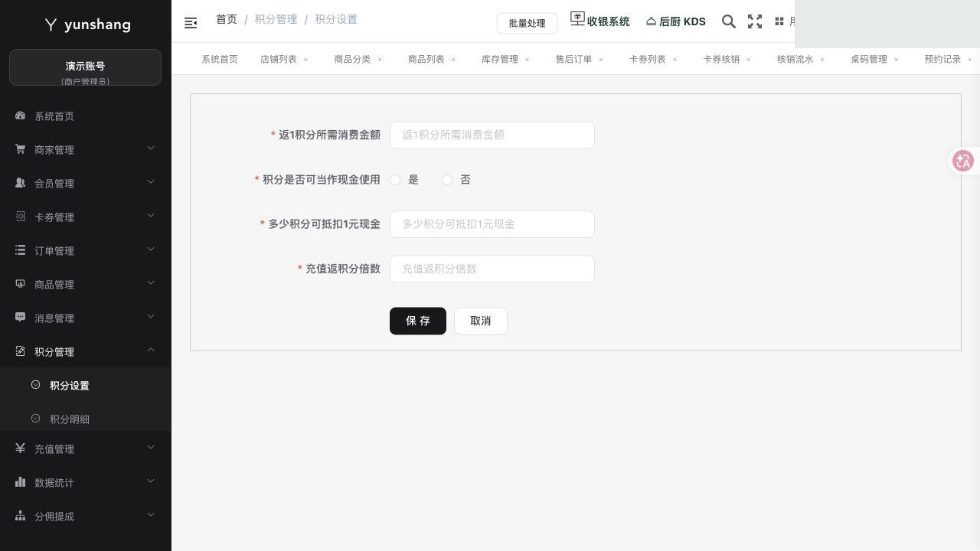Screen dimensions: 980x551
Task: Click the 卡券管理 coupon icon
Action: click(x=21, y=217)
